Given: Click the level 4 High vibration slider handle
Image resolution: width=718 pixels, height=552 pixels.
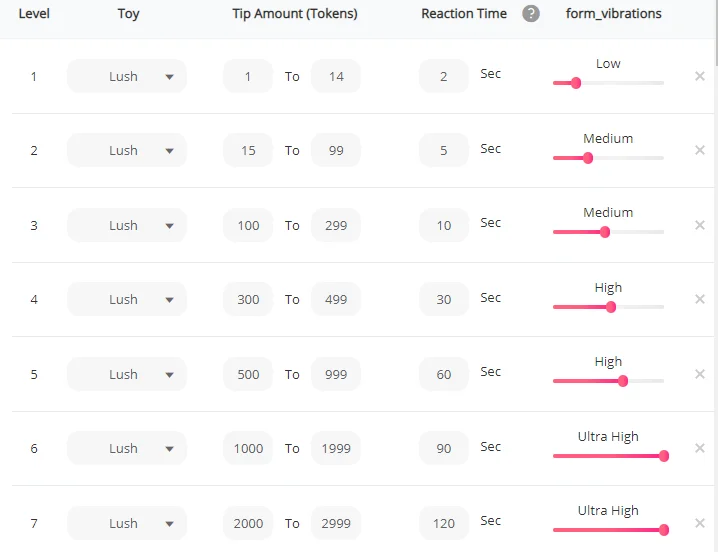Looking at the screenshot, I should tap(611, 307).
